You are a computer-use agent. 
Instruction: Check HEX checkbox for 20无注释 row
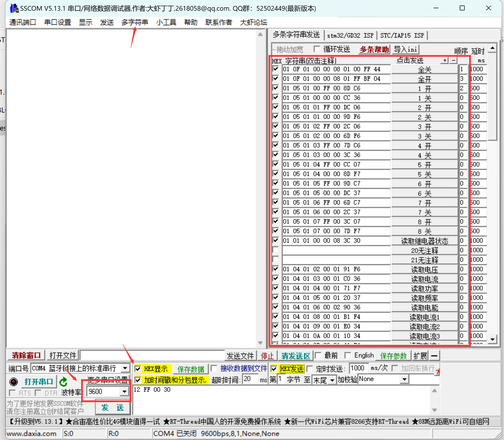[x=276, y=250]
